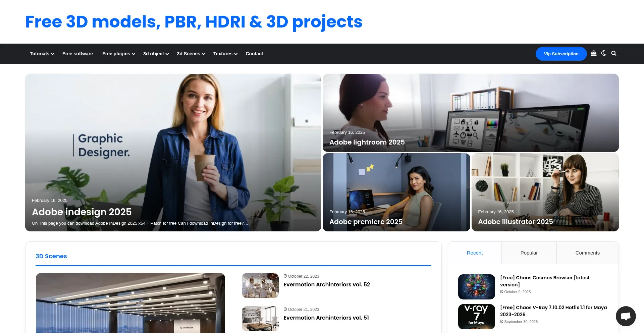The height and width of the screenshot is (333, 644).
Task: Go to the Contact page
Action: pyautogui.click(x=254, y=54)
